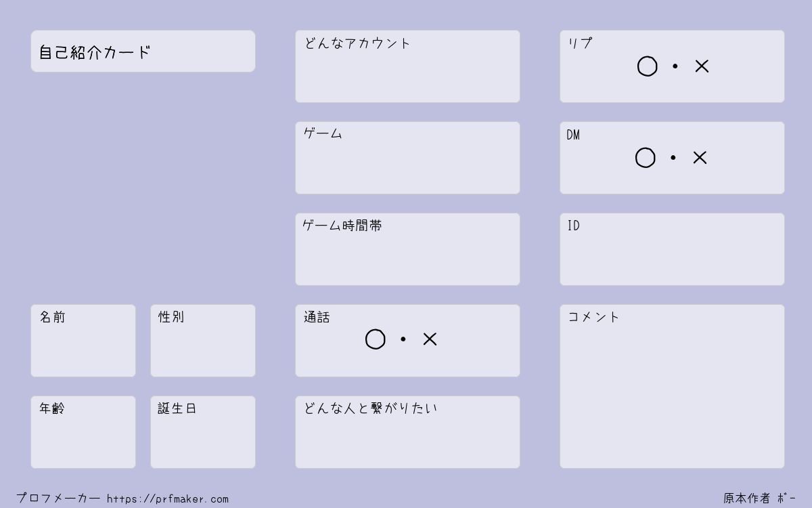
Task: Select the 年齢 box
Action: point(83,432)
